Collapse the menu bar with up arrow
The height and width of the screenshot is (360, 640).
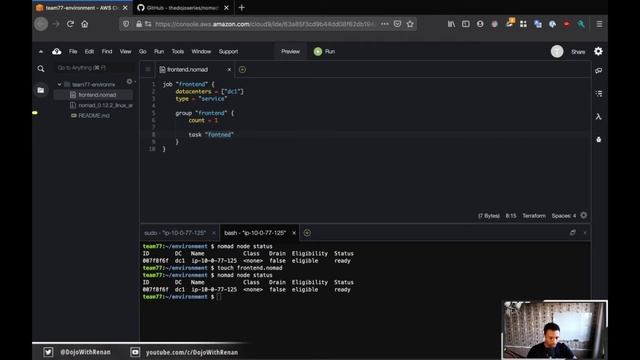(41, 51)
